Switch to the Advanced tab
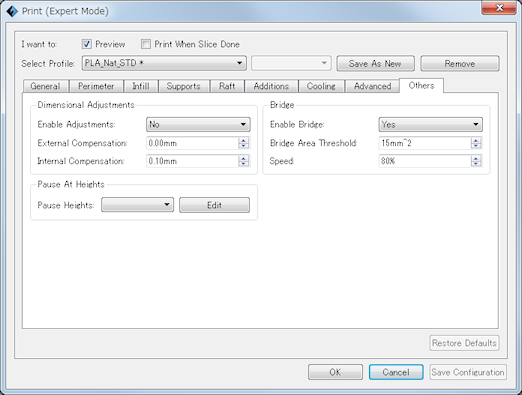 pyautogui.click(x=372, y=86)
